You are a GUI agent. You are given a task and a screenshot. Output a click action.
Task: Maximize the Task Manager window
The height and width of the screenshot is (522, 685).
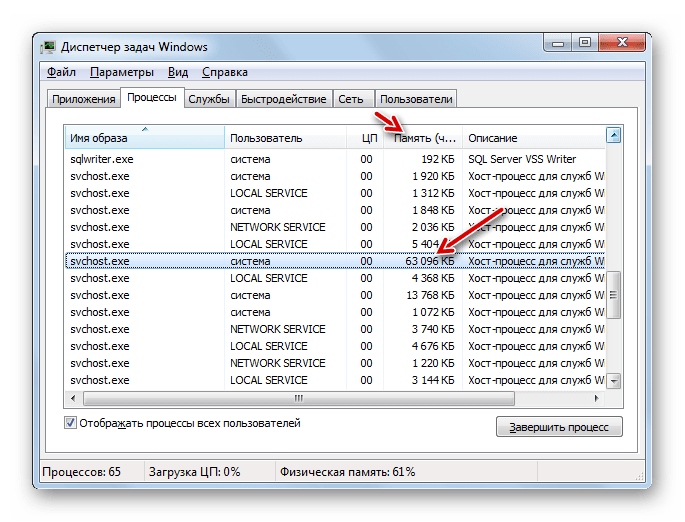click(585, 43)
